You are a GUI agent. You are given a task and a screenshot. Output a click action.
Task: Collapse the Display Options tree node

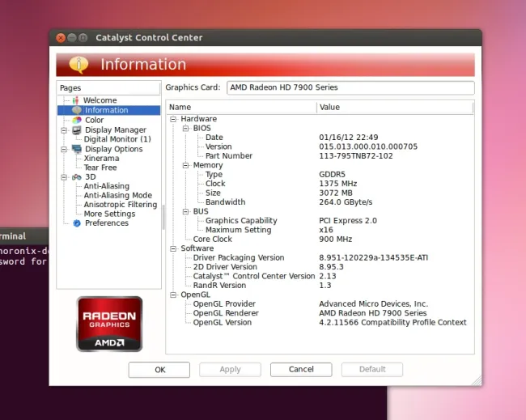click(64, 149)
